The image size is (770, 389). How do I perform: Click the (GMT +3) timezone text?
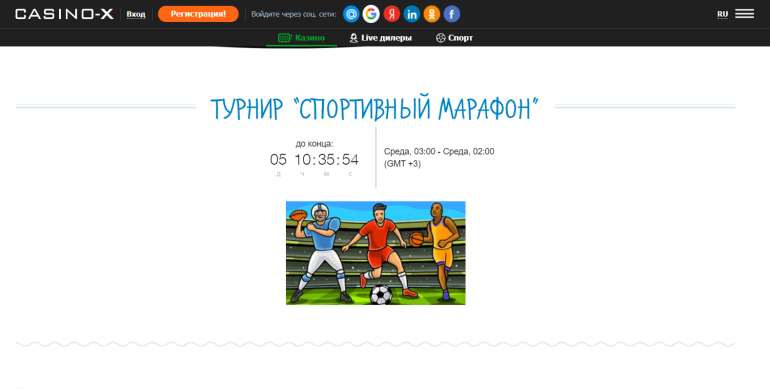pos(402,164)
